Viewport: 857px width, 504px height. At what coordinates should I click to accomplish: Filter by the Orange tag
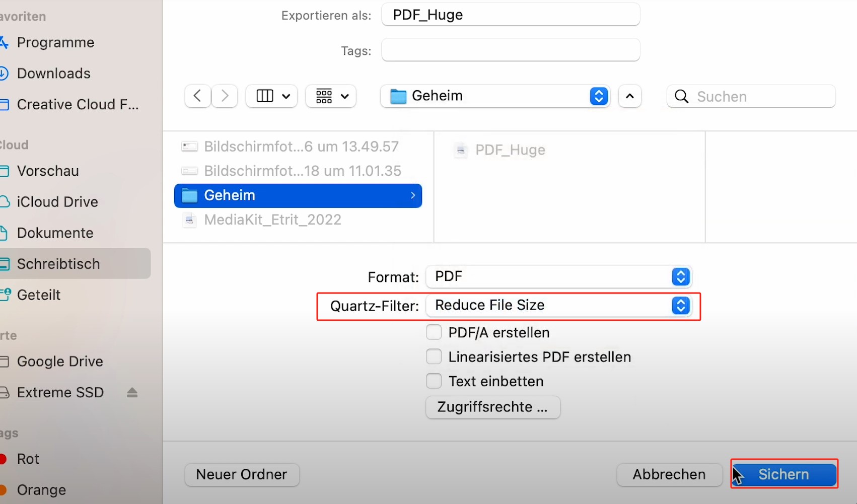[41, 490]
